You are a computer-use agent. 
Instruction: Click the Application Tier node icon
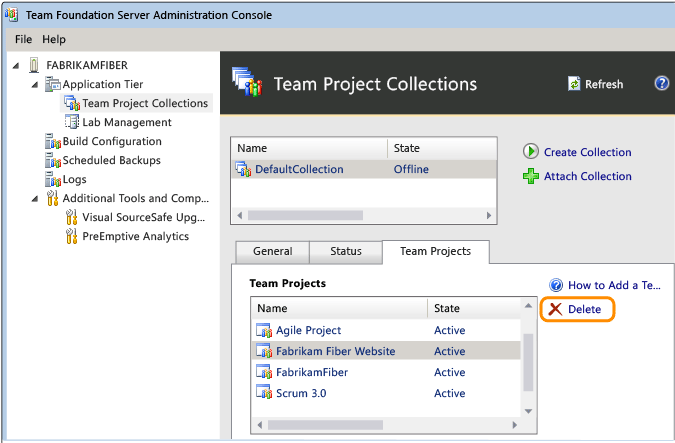[x=53, y=84]
